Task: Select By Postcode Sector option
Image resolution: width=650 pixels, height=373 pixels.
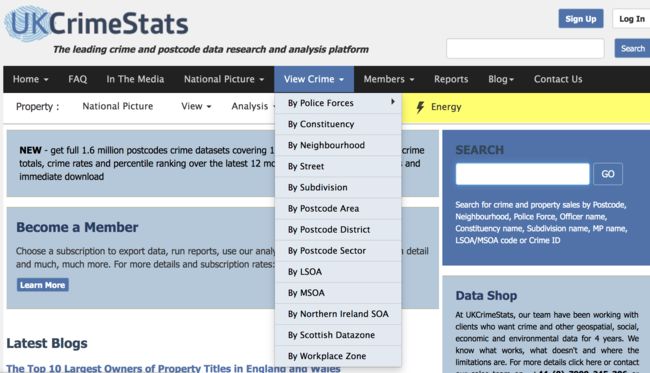Action: click(338, 251)
